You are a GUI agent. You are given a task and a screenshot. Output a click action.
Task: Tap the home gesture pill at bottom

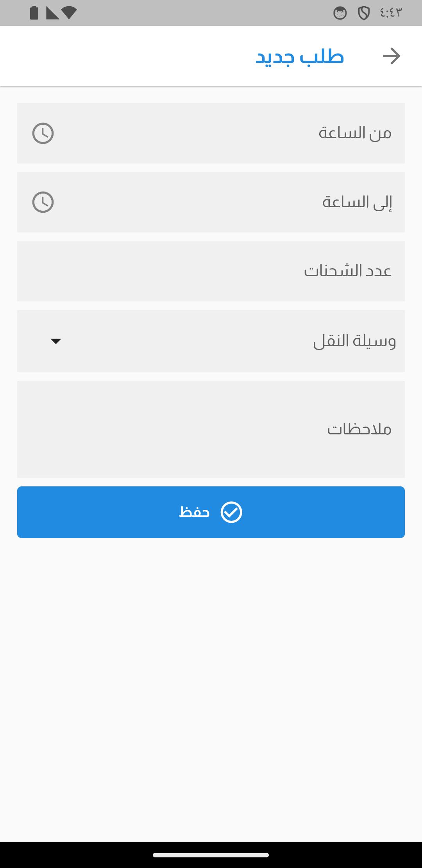pos(211,855)
